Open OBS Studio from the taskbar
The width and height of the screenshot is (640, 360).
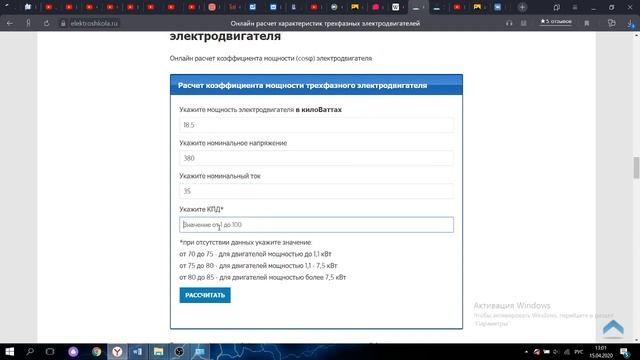pyautogui.click(x=179, y=351)
